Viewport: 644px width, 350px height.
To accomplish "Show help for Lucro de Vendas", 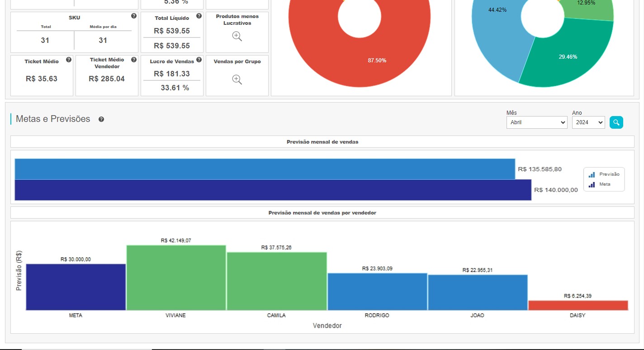I will [199, 60].
